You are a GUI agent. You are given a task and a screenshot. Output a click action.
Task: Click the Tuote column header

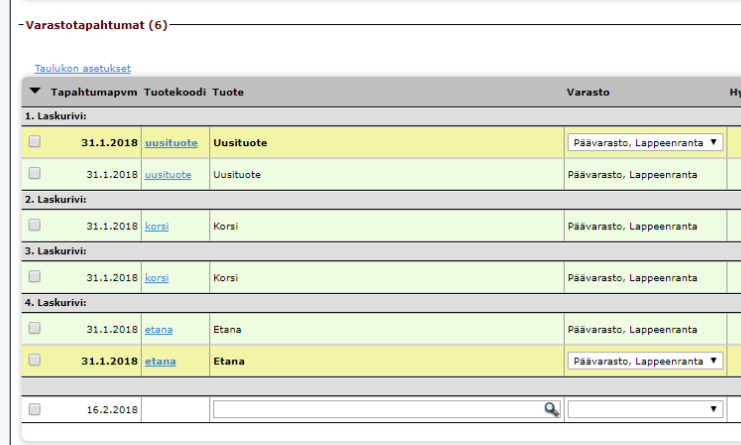pyautogui.click(x=228, y=92)
